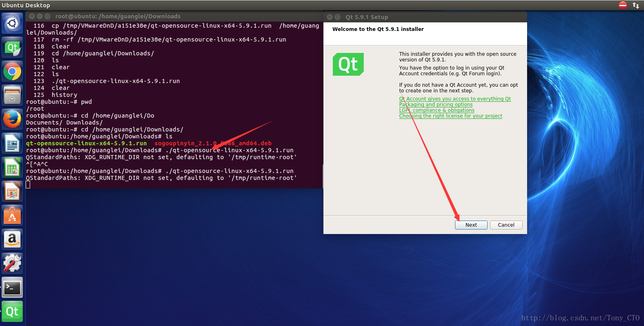Open Ubuntu Dash search launcher icon
Viewport: 644px width, 326px height.
tap(12, 23)
